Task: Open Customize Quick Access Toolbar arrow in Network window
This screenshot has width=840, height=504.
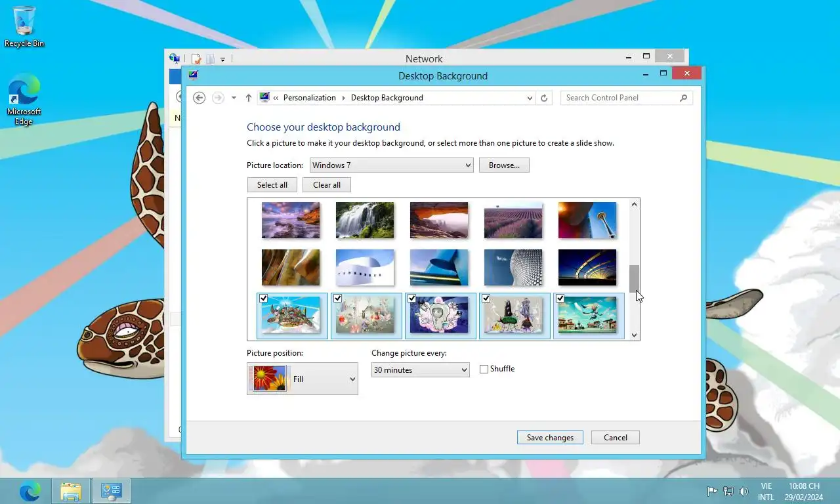Action: [222, 60]
